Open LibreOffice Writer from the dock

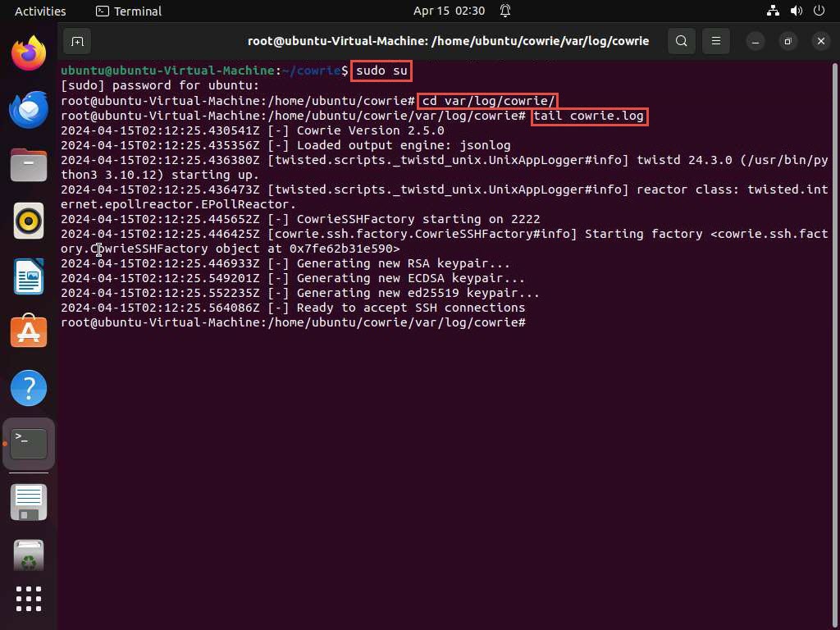(x=29, y=276)
